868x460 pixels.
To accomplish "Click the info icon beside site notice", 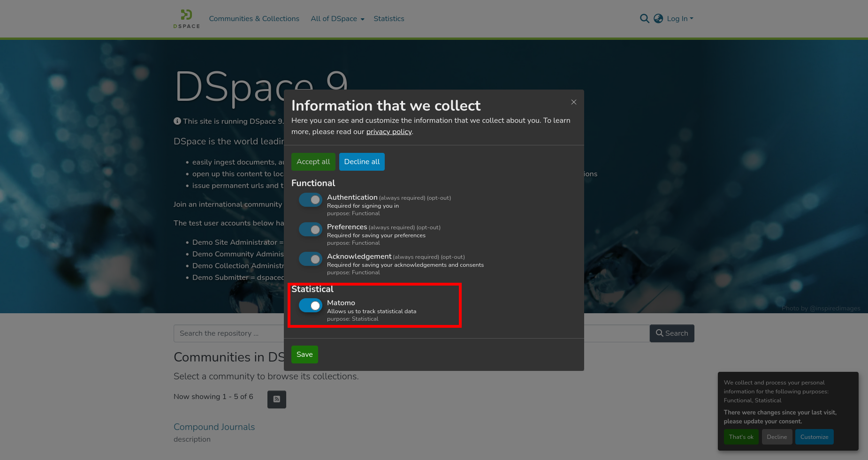I will [x=177, y=121].
